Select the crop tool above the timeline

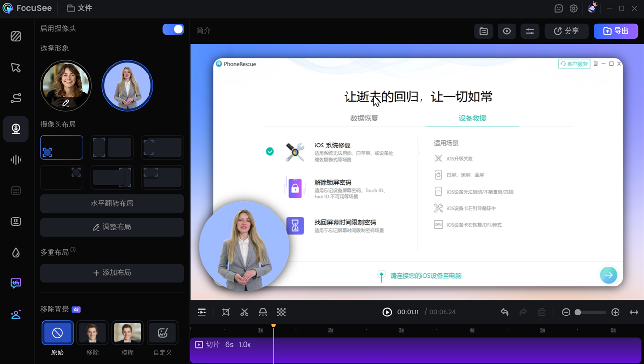coord(226,312)
